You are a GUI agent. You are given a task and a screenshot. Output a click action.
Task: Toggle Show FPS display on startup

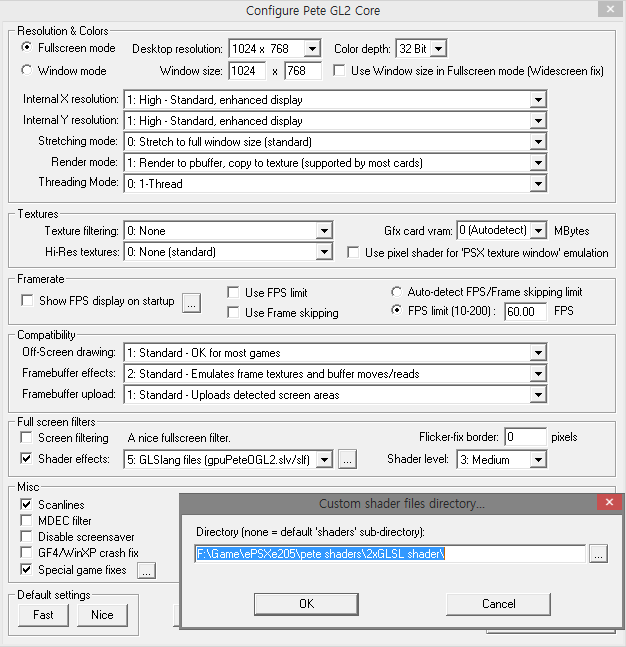27,300
